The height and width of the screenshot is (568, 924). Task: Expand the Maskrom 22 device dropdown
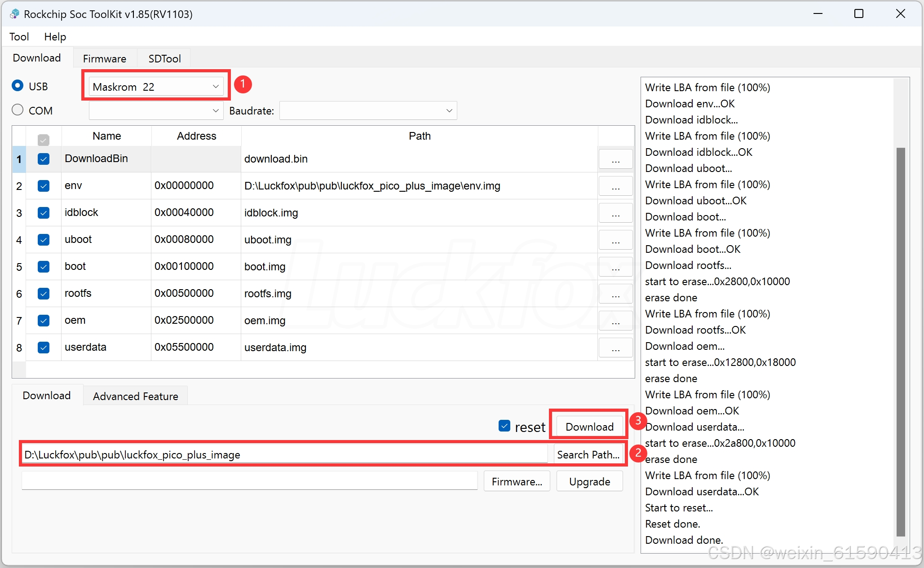coord(216,87)
